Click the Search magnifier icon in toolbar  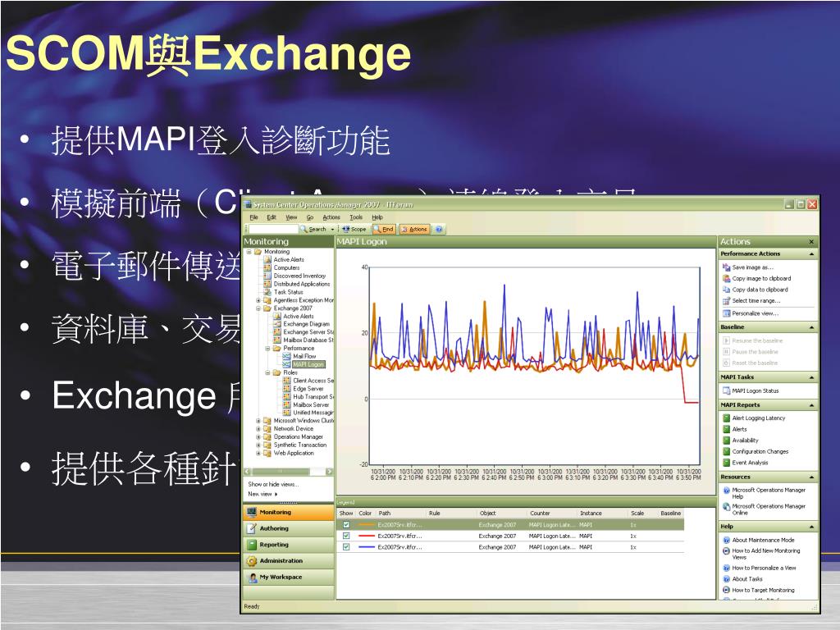coord(304,230)
